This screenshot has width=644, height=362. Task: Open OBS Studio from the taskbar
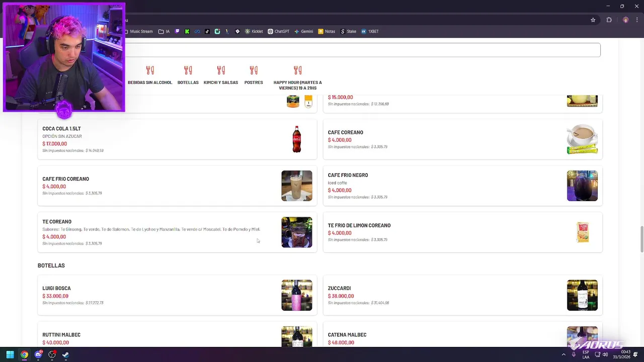(52, 354)
